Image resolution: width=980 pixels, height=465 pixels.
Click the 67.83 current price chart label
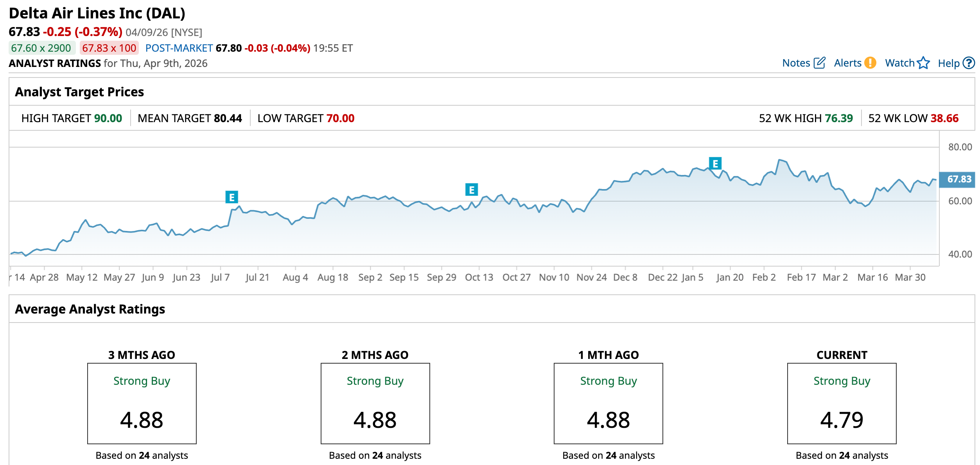(x=958, y=179)
